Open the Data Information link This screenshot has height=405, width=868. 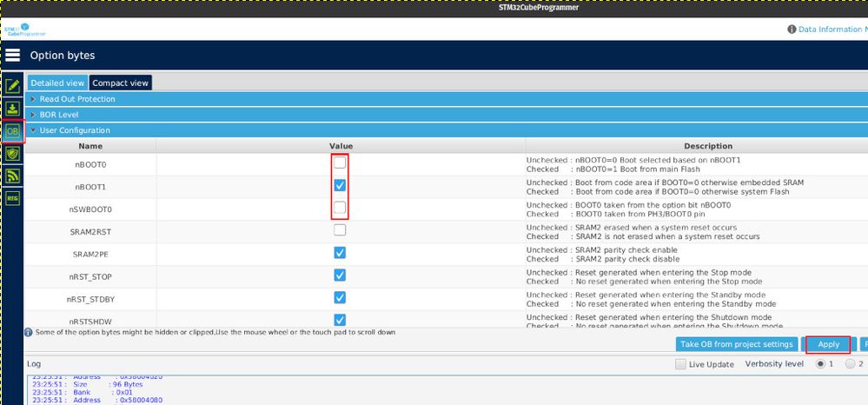[x=832, y=29]
